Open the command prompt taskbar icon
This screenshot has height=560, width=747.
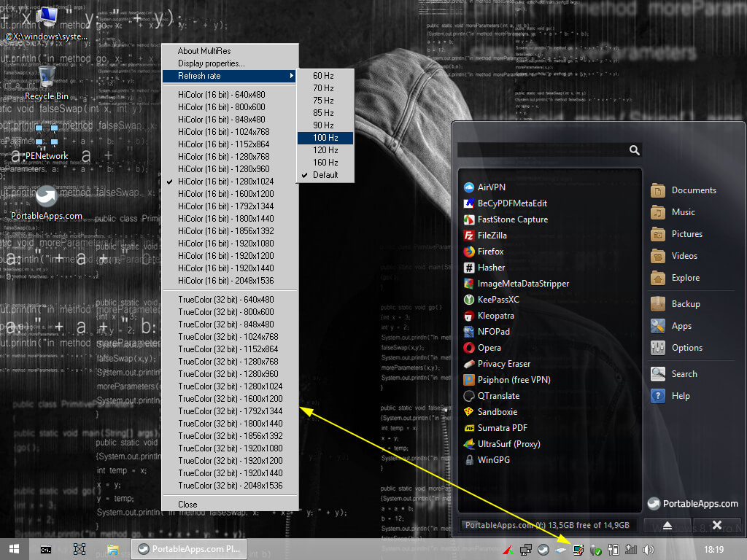(x=46, y=550)
